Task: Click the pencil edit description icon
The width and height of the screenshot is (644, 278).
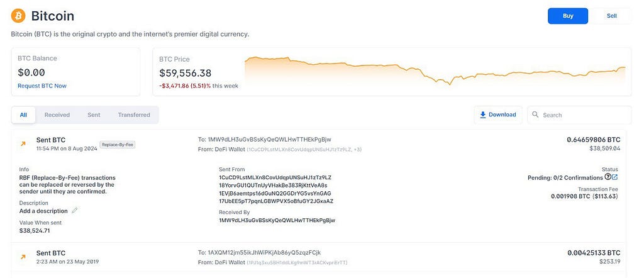Action: 74,211
